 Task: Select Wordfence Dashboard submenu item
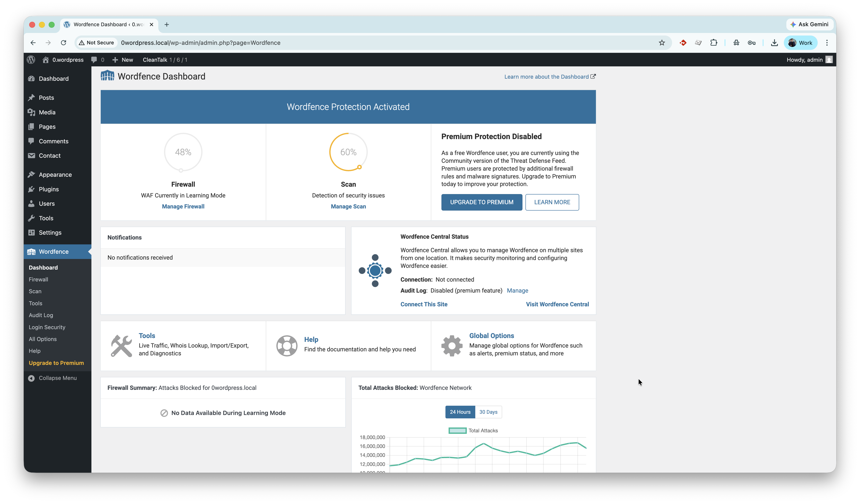click(x=43, y=268)
